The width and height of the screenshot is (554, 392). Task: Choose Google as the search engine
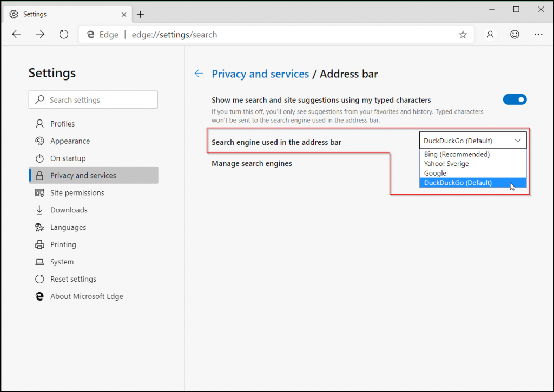pos(435,173)
